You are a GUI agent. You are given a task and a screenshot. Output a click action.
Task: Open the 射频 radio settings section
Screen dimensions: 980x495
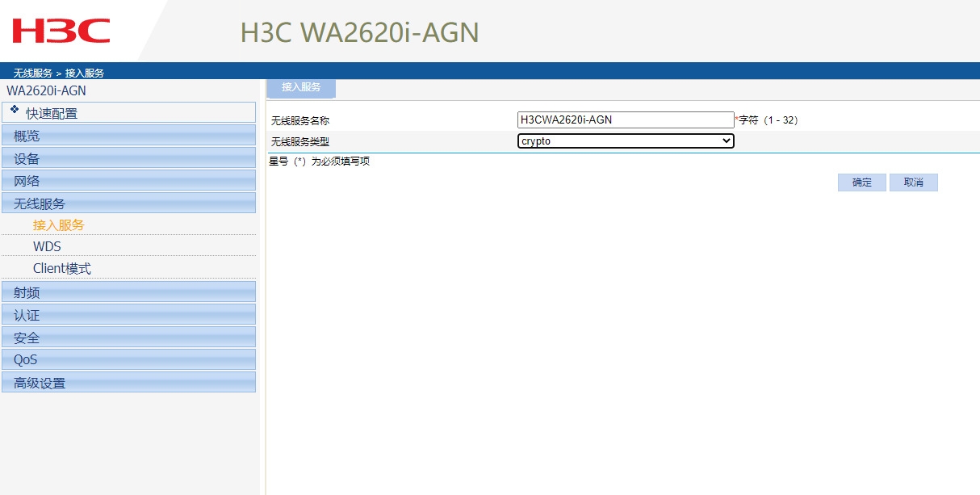[27, 292]
